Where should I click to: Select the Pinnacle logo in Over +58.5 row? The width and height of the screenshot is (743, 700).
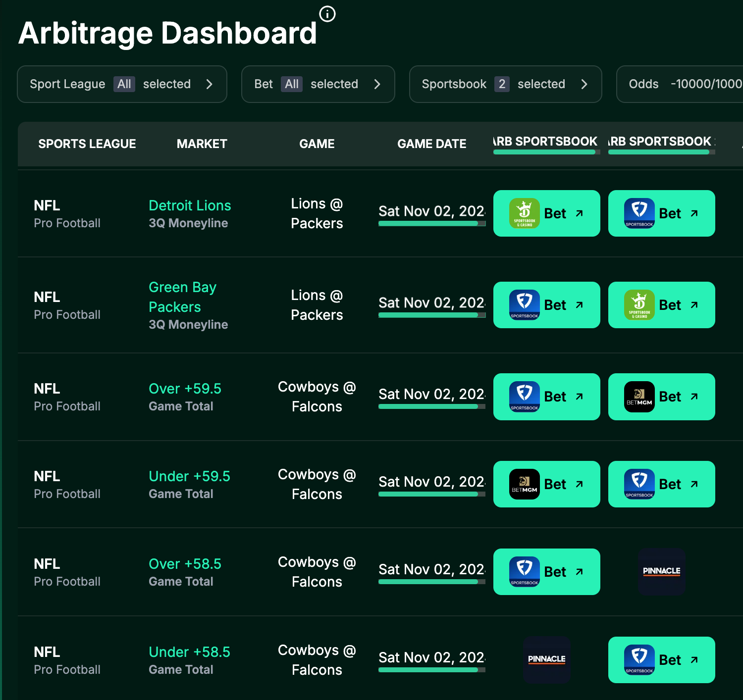661,572
